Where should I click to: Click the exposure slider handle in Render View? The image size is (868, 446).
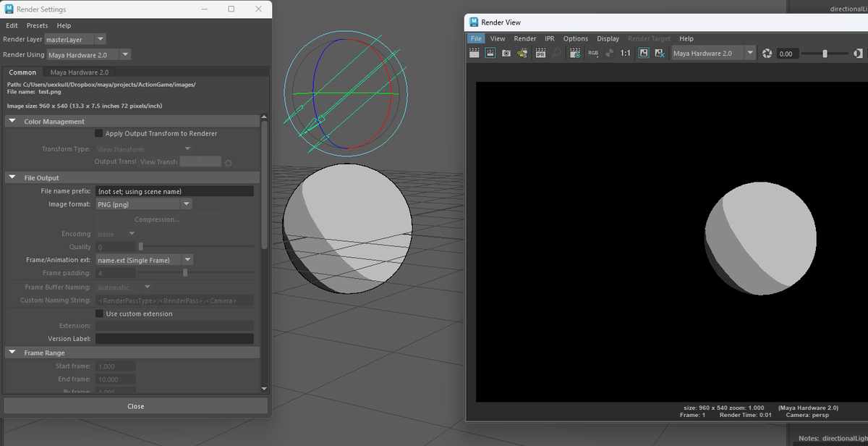[x=825, y=53]
